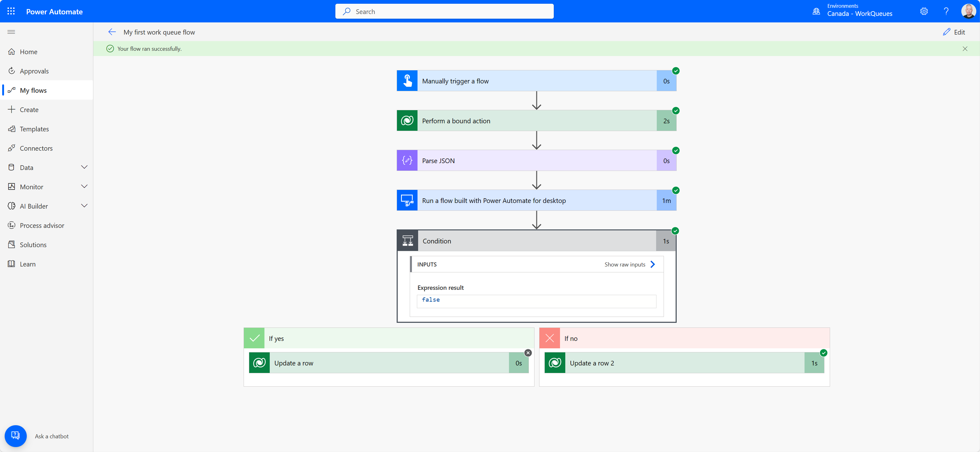This screenshot has height=452, width=980.
Task: Click the success checkmark in the notification banner
Action: point(110,49)
